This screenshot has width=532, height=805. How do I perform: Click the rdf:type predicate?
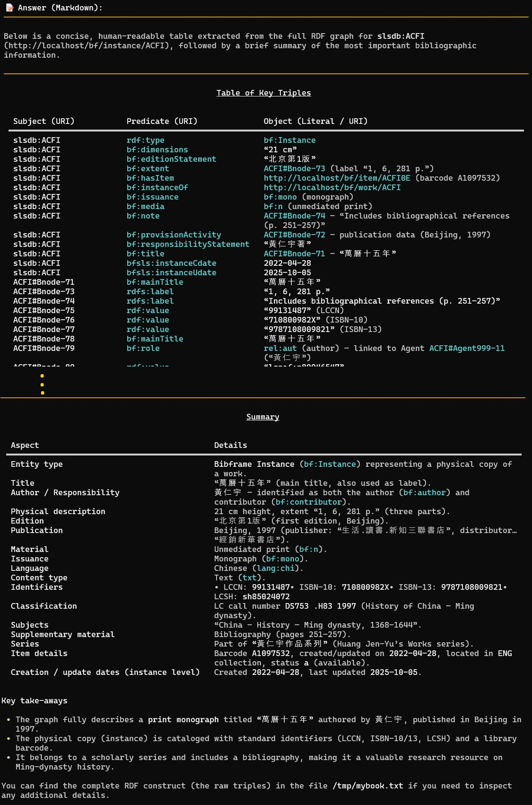pos(145,140)
